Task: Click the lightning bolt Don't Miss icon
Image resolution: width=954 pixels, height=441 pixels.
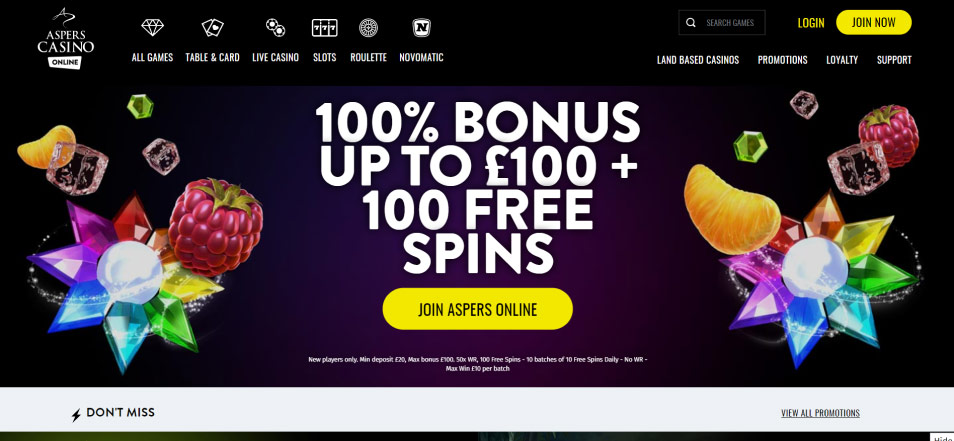Action: click(76, 415)
